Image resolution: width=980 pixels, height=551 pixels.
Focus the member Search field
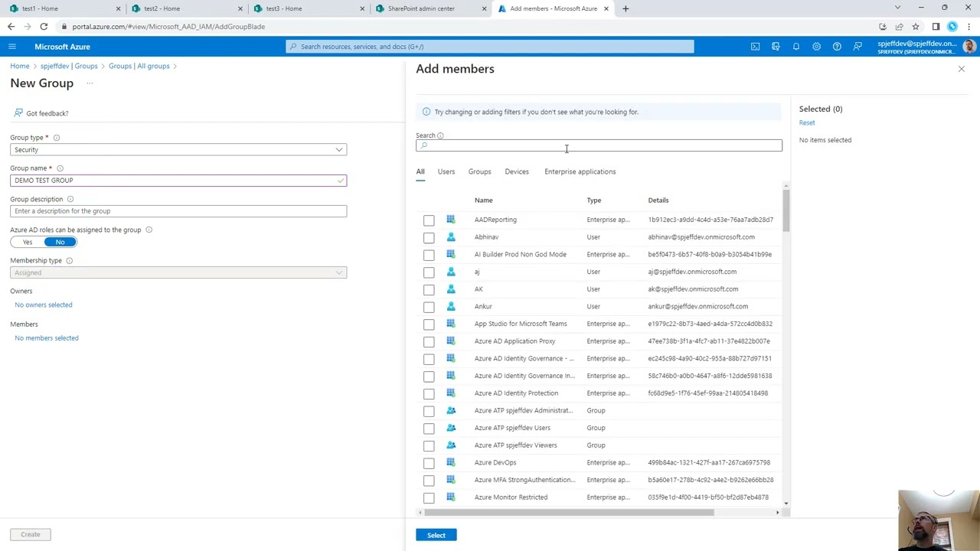(x=599, y=145)
